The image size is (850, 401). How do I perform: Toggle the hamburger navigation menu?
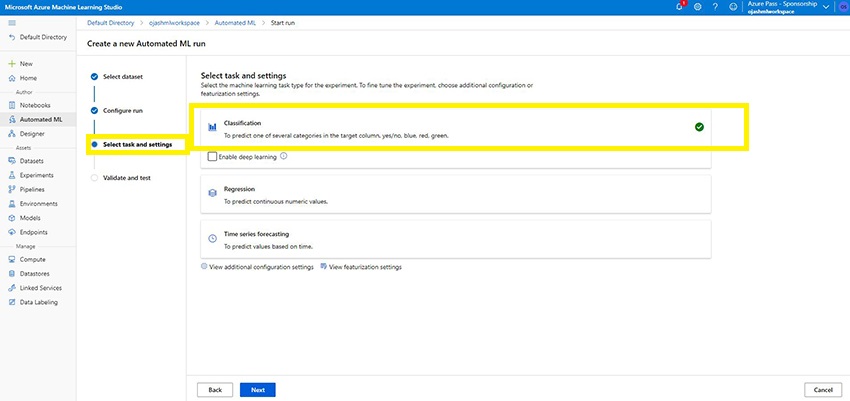[12, 23]
